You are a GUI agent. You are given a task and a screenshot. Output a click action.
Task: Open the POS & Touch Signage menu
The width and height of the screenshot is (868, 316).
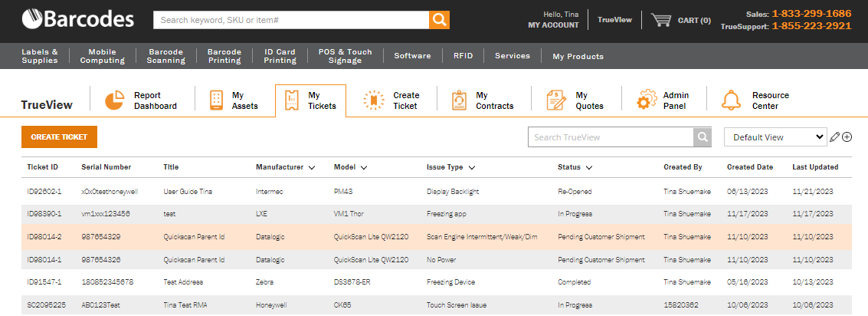tap(346, 56)
